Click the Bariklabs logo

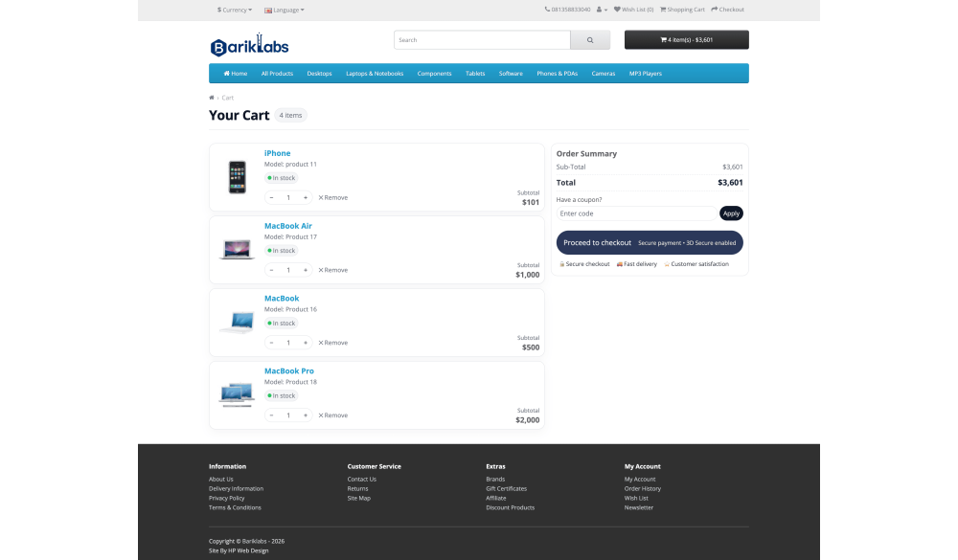249,46
